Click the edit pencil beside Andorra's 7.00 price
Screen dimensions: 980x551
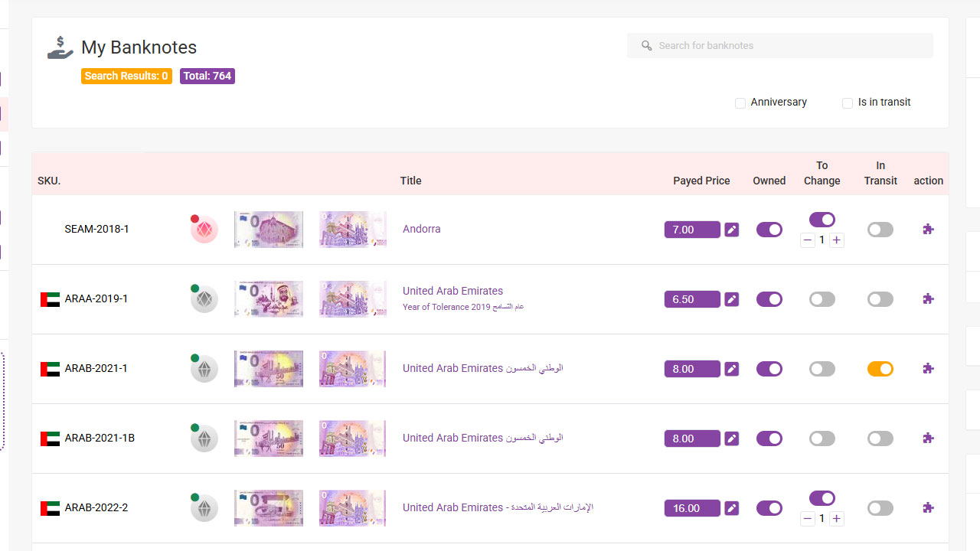point(732,230)
